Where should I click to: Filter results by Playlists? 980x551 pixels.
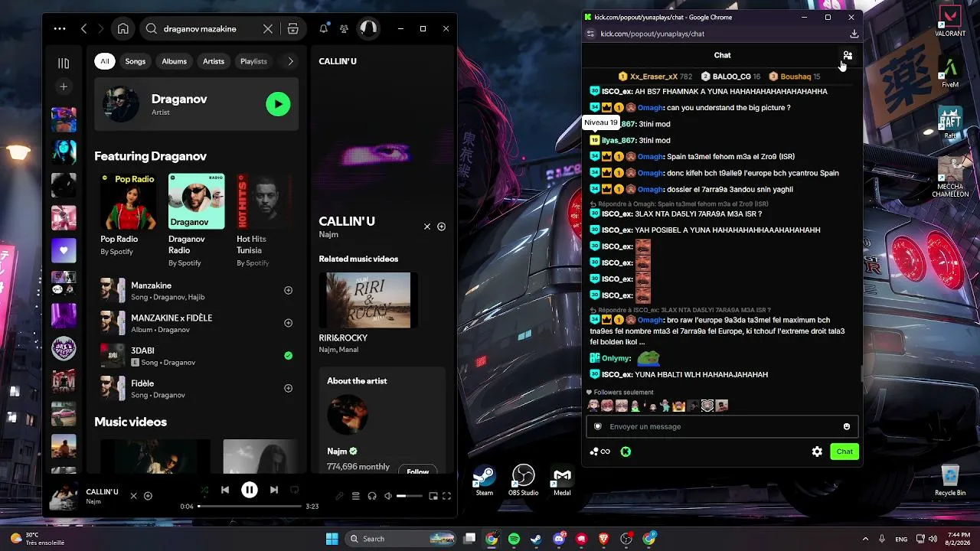click(253, 61)
